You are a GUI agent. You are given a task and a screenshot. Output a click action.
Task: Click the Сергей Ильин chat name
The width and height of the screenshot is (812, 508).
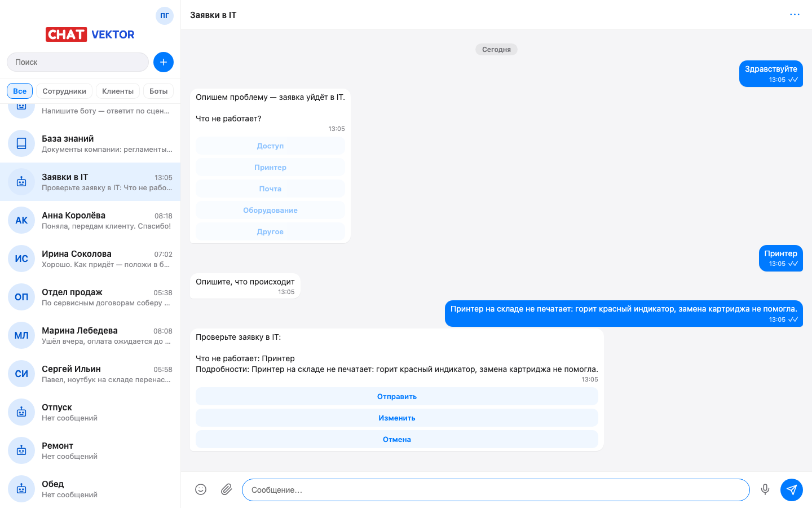click(x=71, y=369)
